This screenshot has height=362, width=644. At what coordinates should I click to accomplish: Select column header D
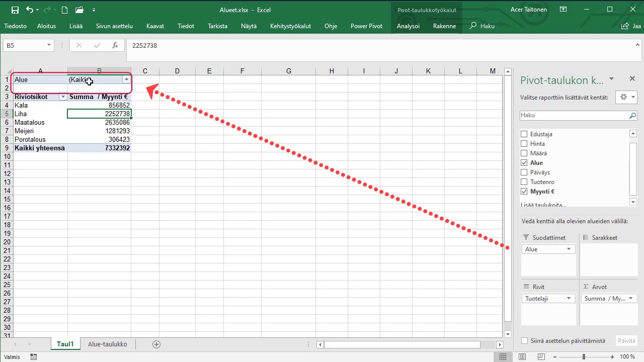tap(177, 71)
